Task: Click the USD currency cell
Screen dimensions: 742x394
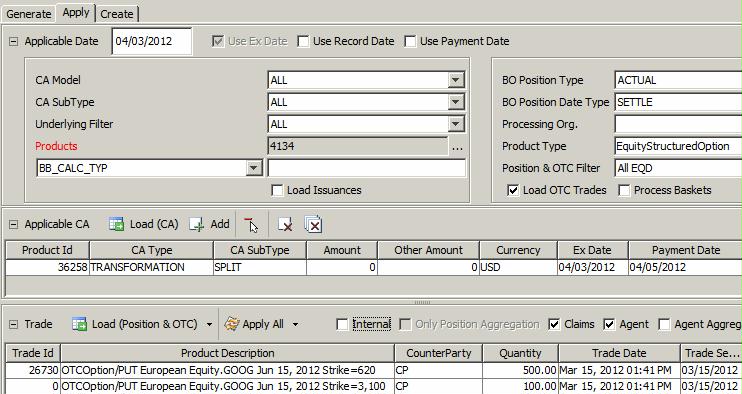Action: 519,267
